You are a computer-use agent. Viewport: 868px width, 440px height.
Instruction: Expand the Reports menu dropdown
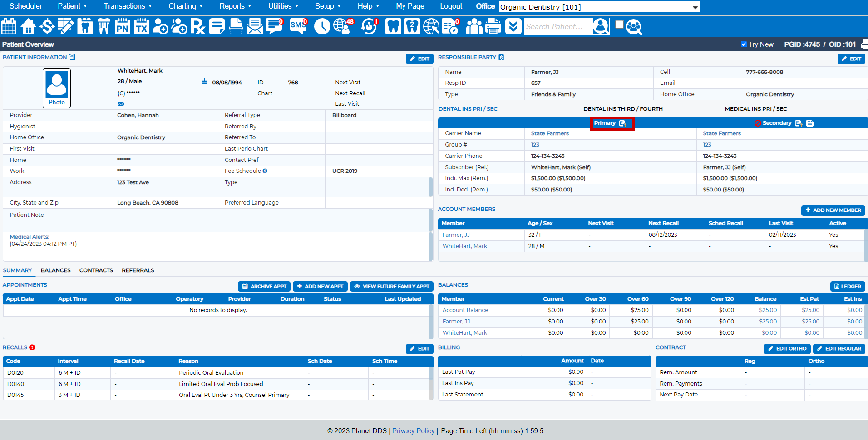click(x=235, y=6)
